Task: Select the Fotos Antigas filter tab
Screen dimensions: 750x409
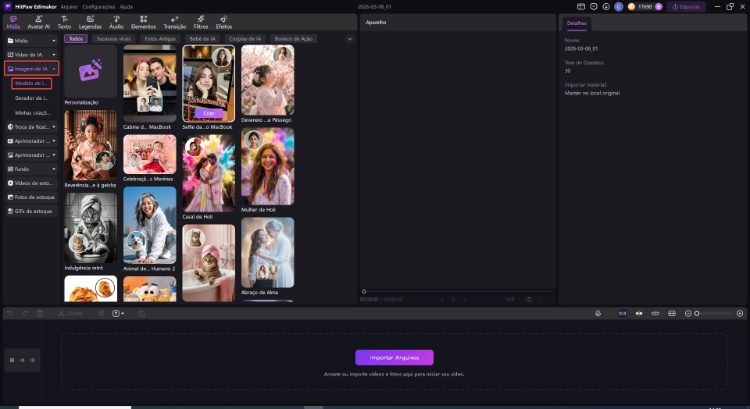Action: (160, 39)
